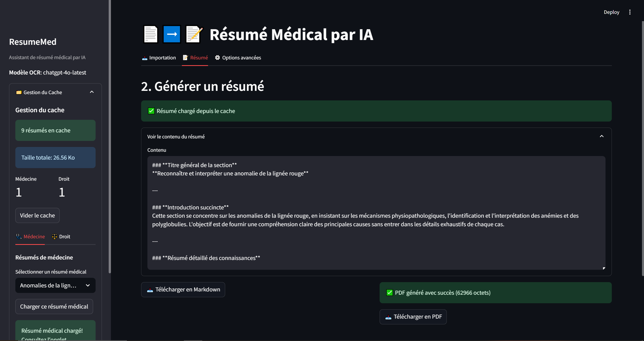Click the download icon on the Importation tab

pyautogui.click(x=144, y=58)
